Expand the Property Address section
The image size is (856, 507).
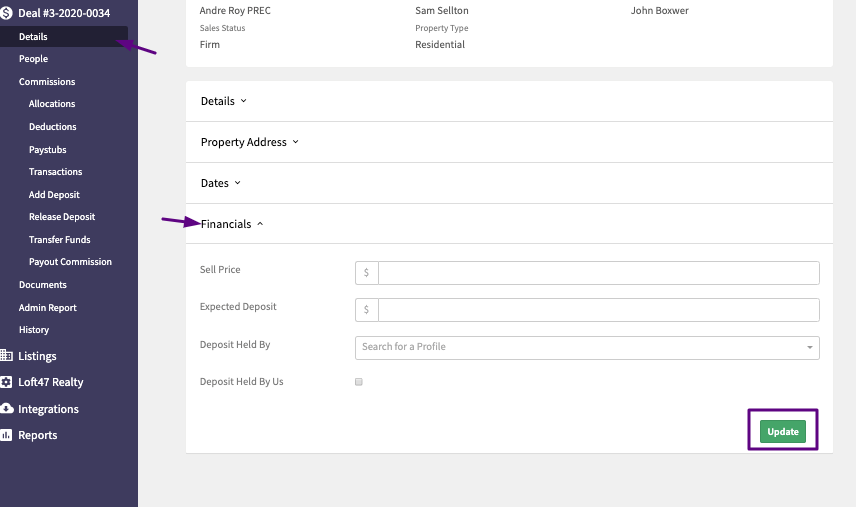click(x=249, y=142)
